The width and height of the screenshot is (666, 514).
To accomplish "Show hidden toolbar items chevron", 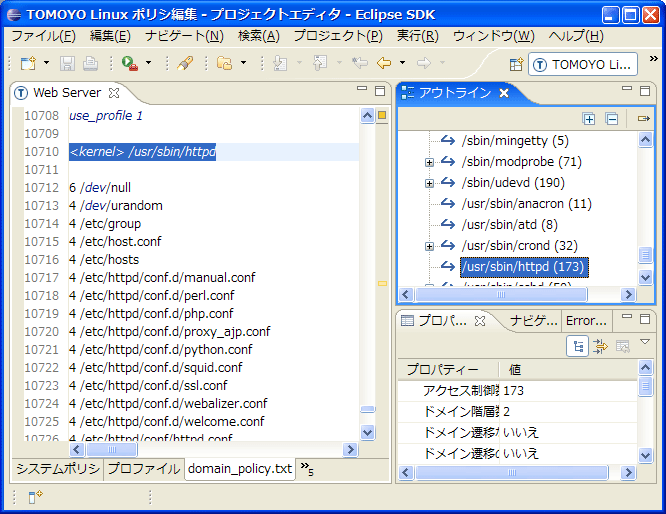I will (x=654, y=59).
